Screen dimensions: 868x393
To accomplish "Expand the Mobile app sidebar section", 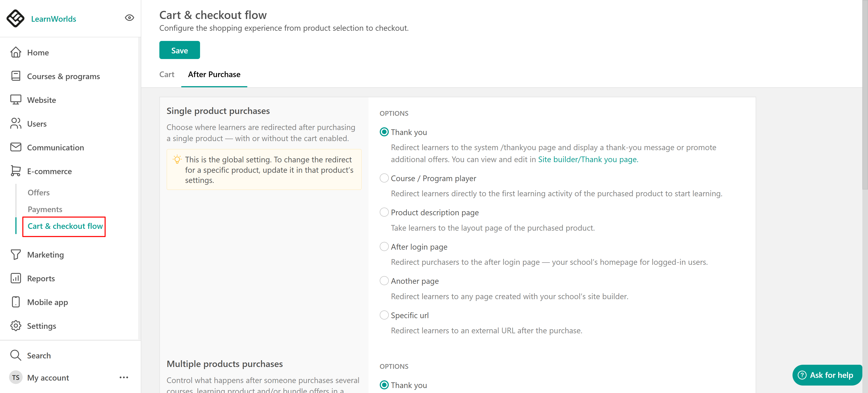I will [47, 302].
